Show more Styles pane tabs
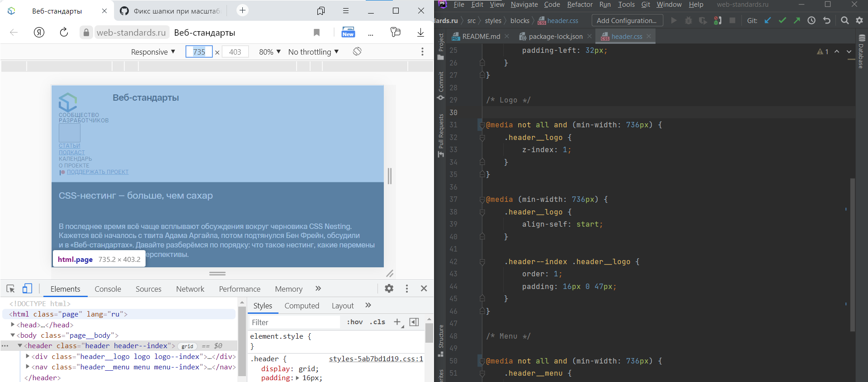 [368, 305]
